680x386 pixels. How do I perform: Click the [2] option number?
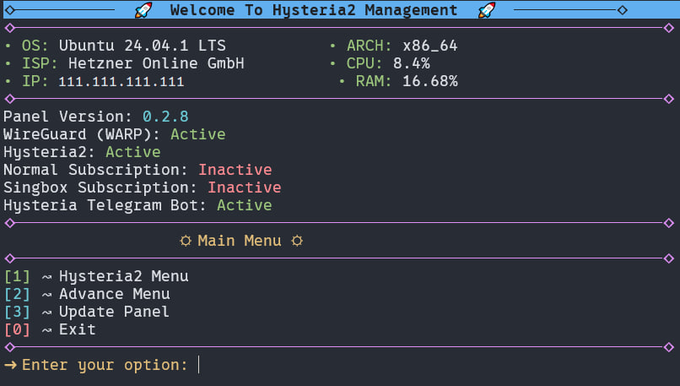coord(17,294)
